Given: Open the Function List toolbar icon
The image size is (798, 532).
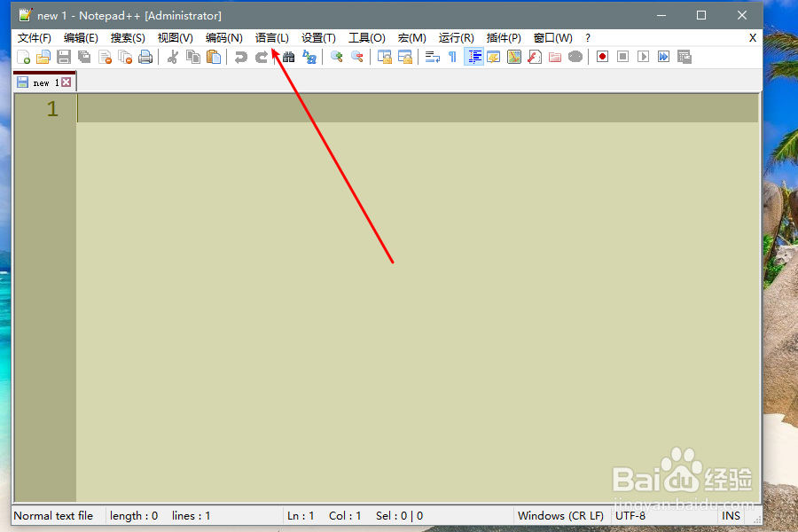Looking at the screenshot, I should [535, 57].
